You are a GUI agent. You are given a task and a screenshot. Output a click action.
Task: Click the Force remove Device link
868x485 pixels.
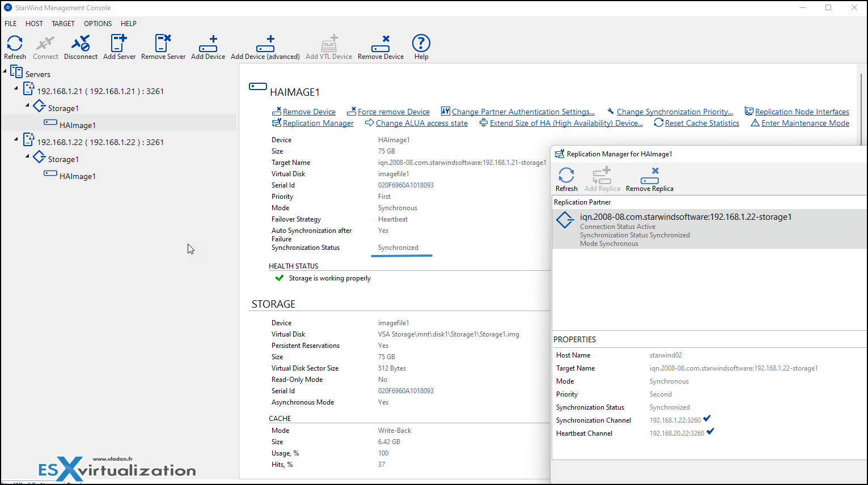tap(393, 112)
